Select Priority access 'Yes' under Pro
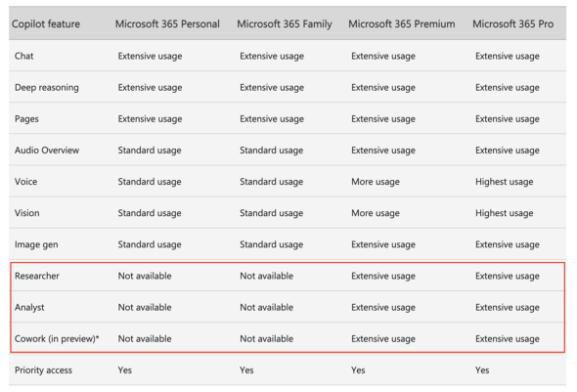This screenshot has width=577, height=392. tap(482, 370)
